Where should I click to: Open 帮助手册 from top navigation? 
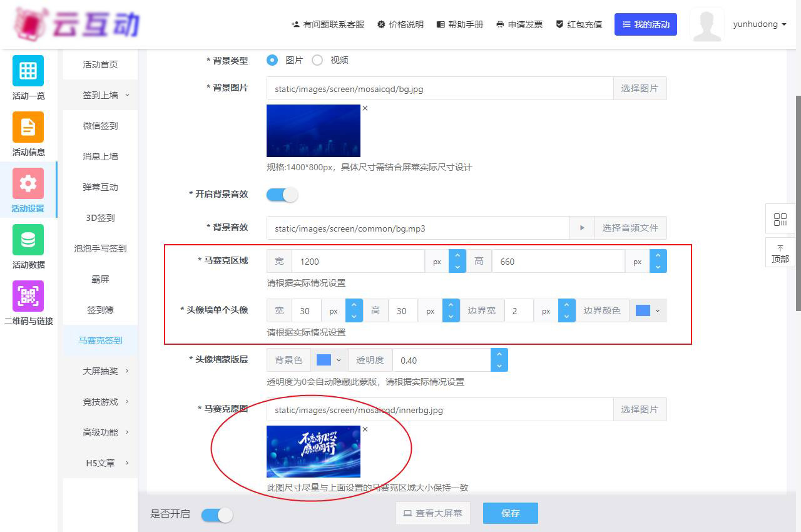pyautogui.click(x=460, y=24)
